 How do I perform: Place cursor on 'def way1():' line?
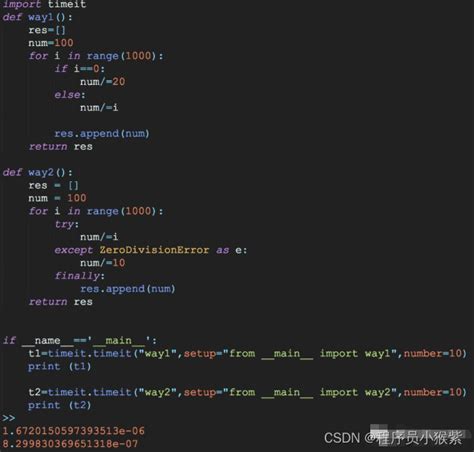(x=37, y=17)
